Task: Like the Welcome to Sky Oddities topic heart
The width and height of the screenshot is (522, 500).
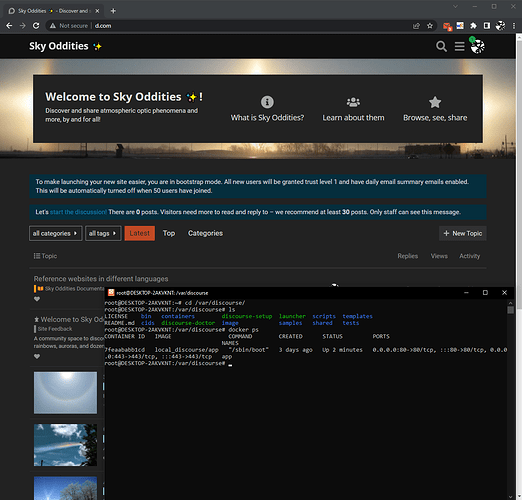Action: [x=37, y=356]
